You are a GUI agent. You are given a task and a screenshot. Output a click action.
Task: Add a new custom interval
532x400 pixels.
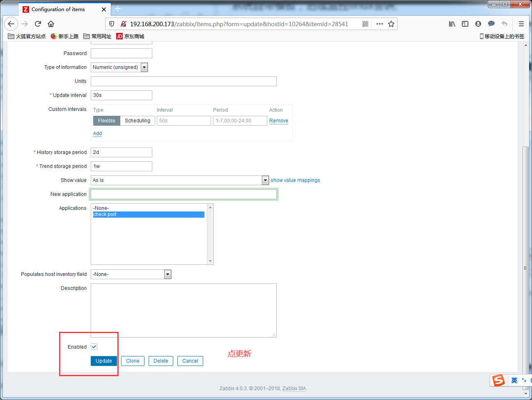[x=97, y=133]
